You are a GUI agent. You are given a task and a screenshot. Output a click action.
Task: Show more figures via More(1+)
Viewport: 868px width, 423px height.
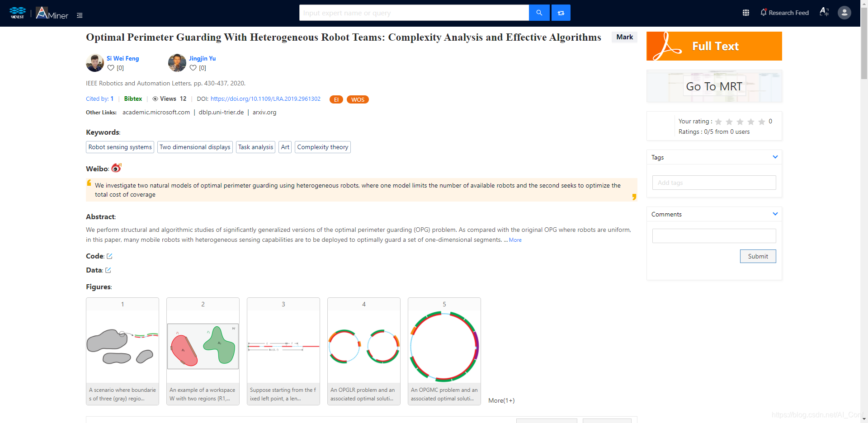click(x=501, y=400)
